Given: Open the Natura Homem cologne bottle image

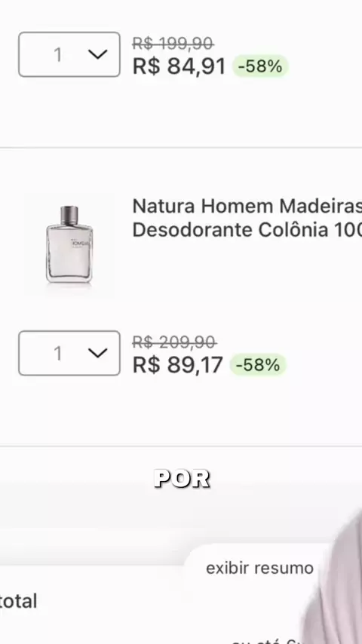Looking at the screenshot, I should [x=69, y=244].
